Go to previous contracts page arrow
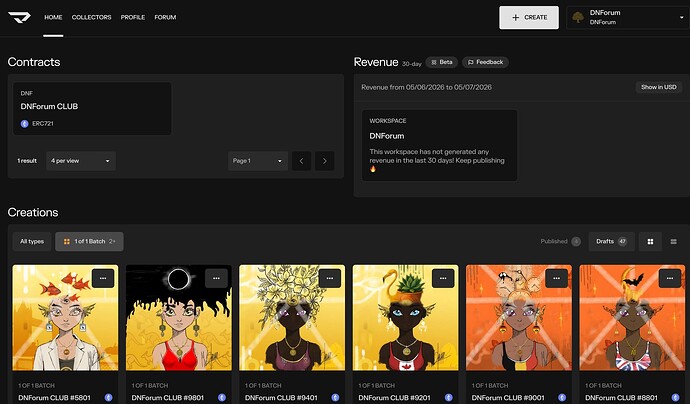 click(x=301, y=161)
